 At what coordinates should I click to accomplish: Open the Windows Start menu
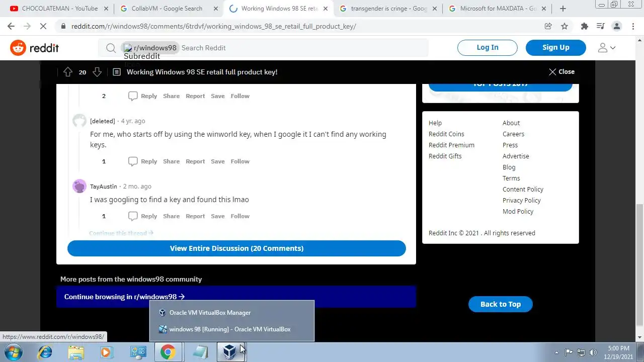[x=13, y=352]
